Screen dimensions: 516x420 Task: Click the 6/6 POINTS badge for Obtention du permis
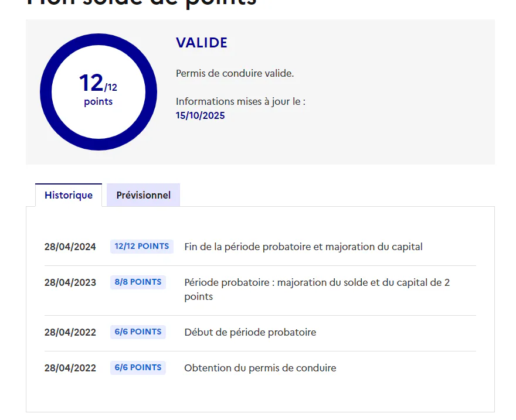pos(138,367)
